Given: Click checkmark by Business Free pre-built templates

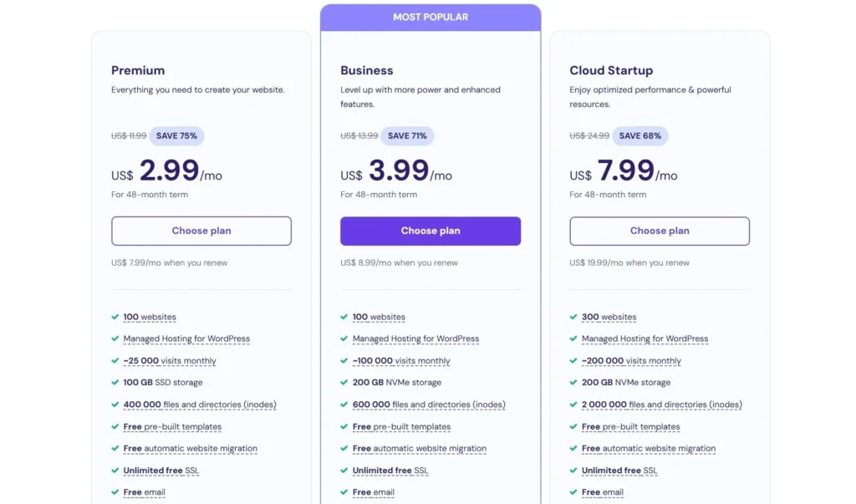Looking at the screenshot, I should coord(344,426).
